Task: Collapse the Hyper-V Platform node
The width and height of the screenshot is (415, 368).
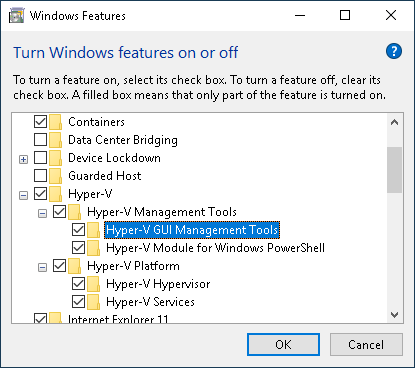Action: click(42, 268)
